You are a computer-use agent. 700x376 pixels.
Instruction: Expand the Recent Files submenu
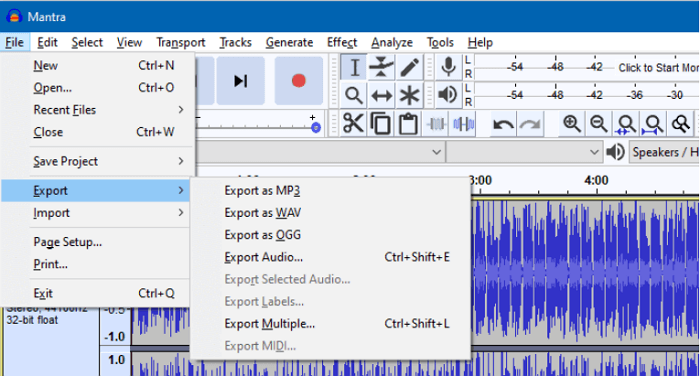pos(97,110)
